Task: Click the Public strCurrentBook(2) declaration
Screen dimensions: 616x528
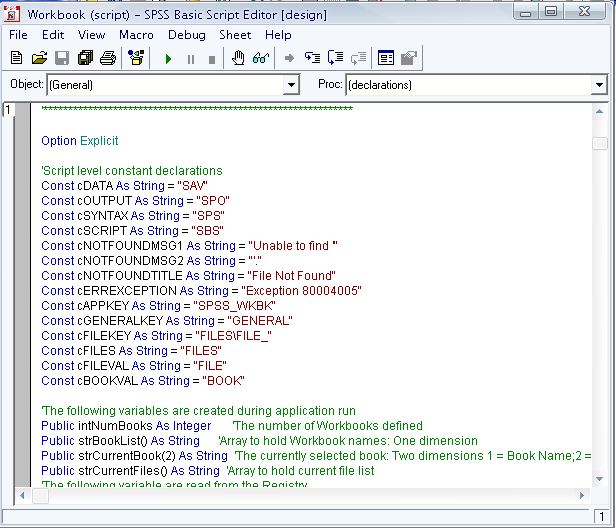Action: [134, 456]
